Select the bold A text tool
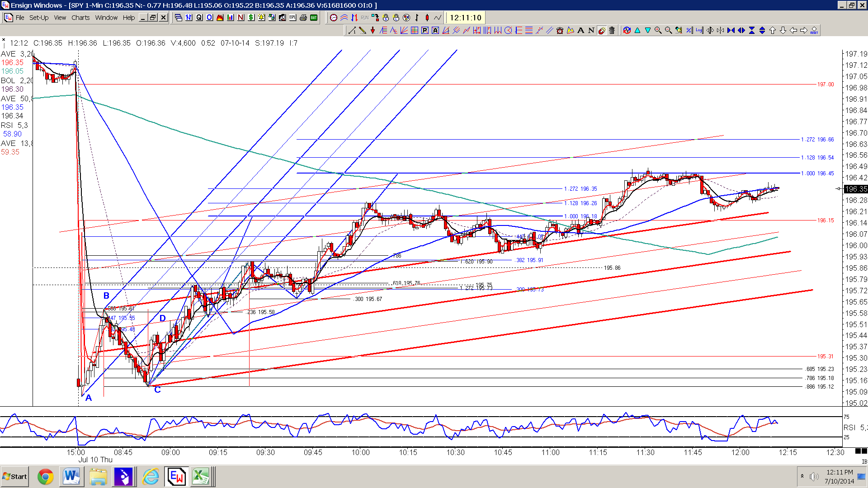 click(x=580, y=30)
